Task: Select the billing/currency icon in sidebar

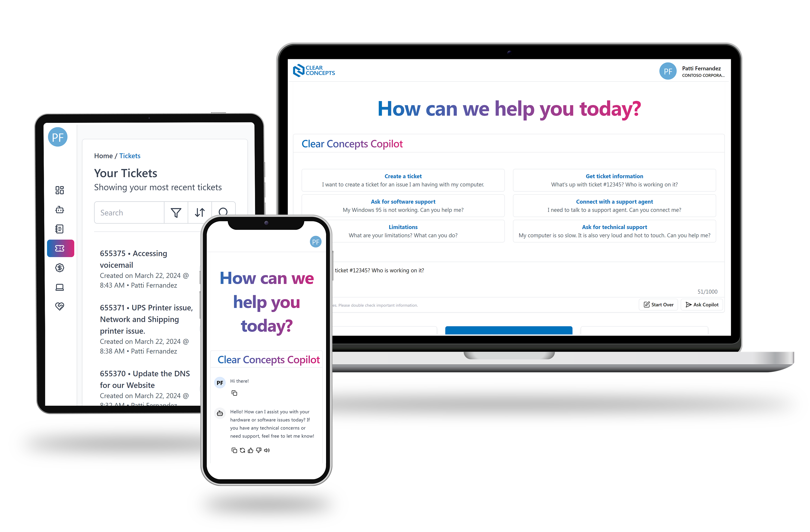Action: coord(60,268)
